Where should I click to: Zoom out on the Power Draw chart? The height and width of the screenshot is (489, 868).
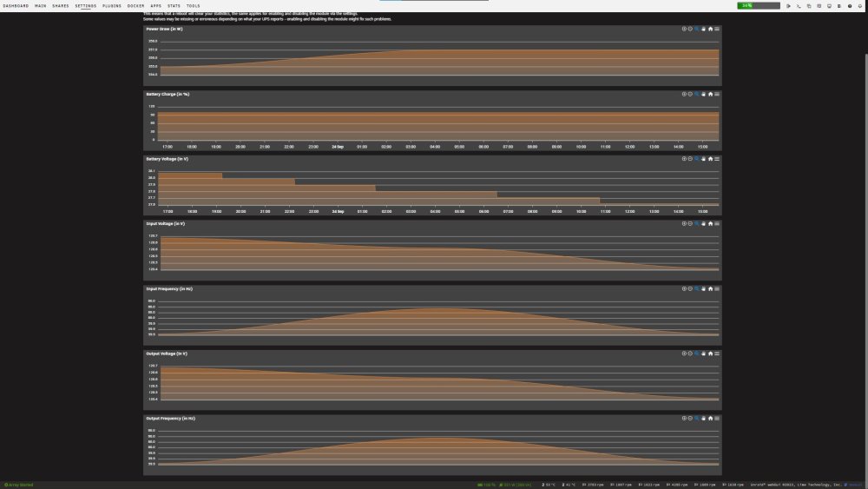[690, 29]
